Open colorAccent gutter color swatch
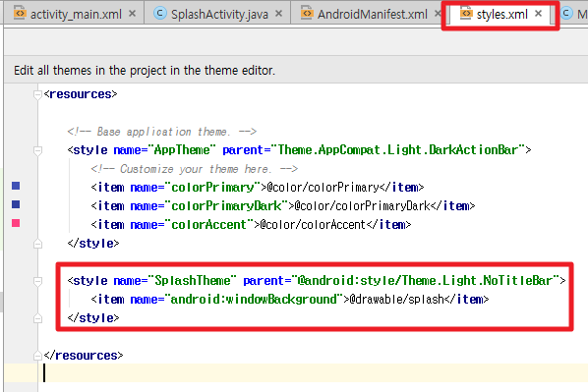 (16, 223)
